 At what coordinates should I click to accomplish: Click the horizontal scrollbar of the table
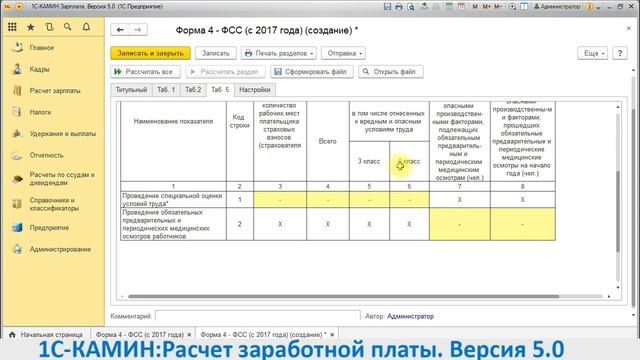pos(343,296)
